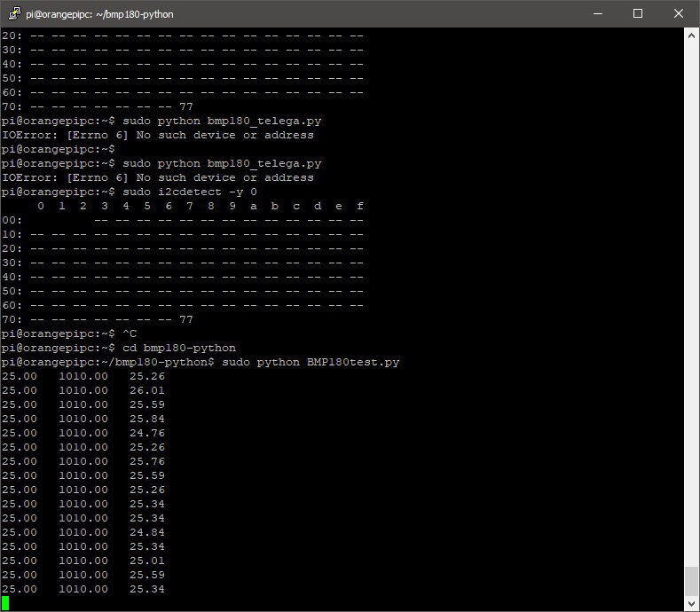Image resolution: width=700 pixels, height=612 pixels.
Task: Click the green terminal cursor block
Action: click(x=5, y=603)
